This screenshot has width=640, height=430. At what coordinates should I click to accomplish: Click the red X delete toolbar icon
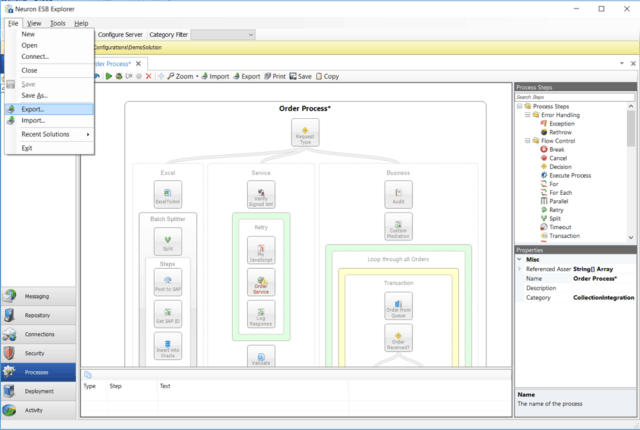(x=149, y=76)
